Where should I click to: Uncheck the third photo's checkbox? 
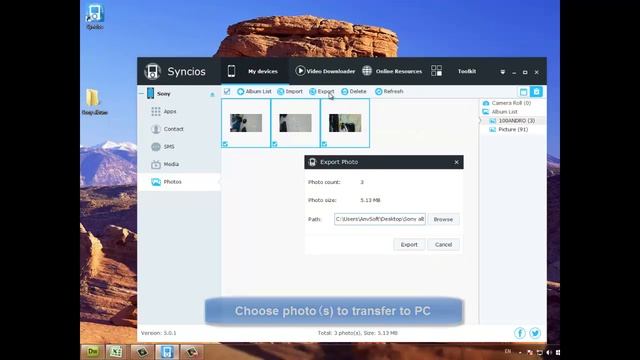coord(324,144)
